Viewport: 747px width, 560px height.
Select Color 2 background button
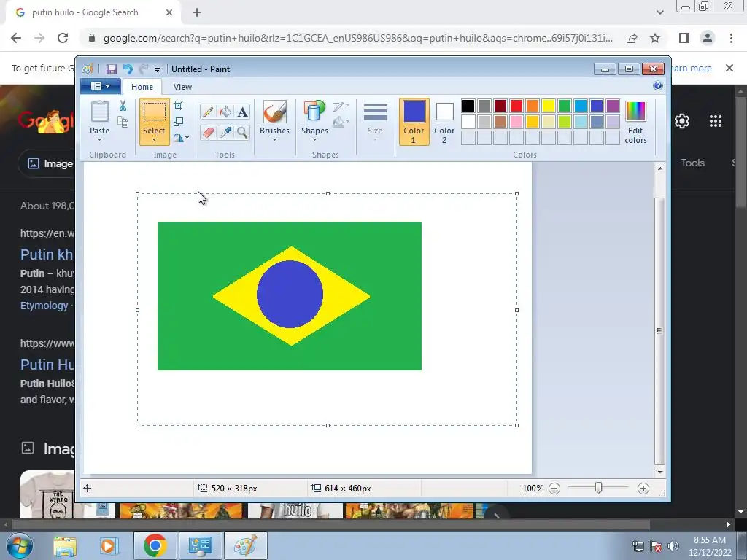[444, 122]
